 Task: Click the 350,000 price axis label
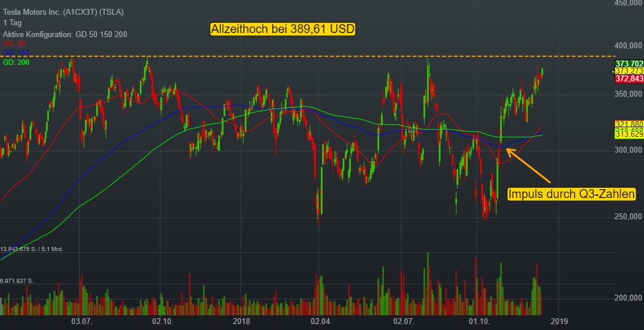tap(629, 94)
